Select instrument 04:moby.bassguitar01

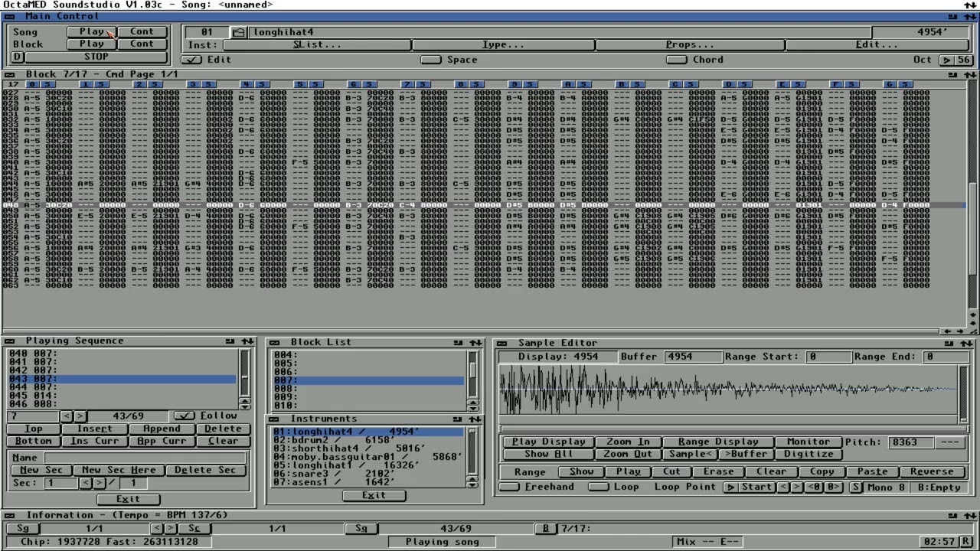point(367,457)
